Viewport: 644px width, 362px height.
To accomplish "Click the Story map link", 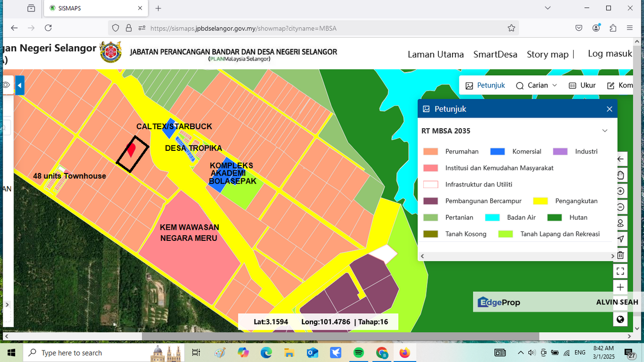I will pos(547,54).
